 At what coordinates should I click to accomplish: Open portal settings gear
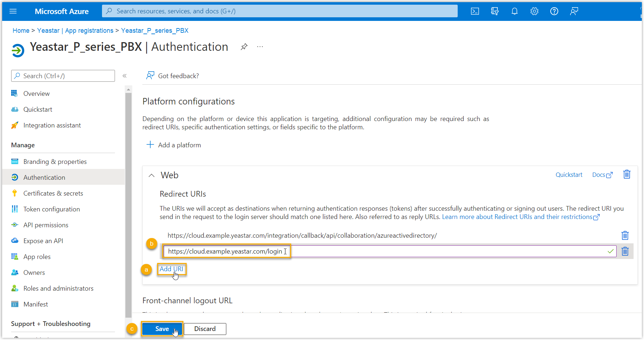tap(534, 11)
